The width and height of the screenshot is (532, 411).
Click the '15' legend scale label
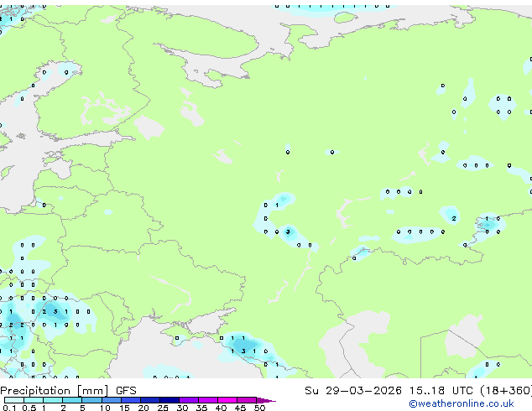tap(124, 408)
